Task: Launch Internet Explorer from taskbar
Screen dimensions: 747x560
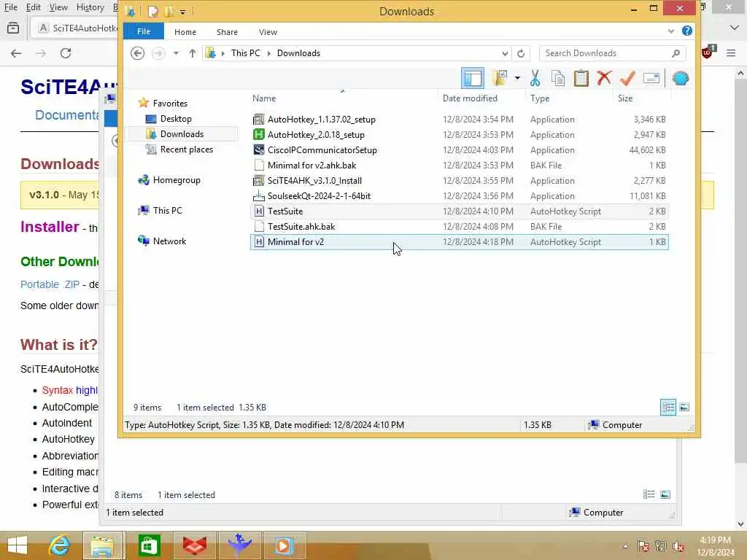Action: (x=59, y=545)
